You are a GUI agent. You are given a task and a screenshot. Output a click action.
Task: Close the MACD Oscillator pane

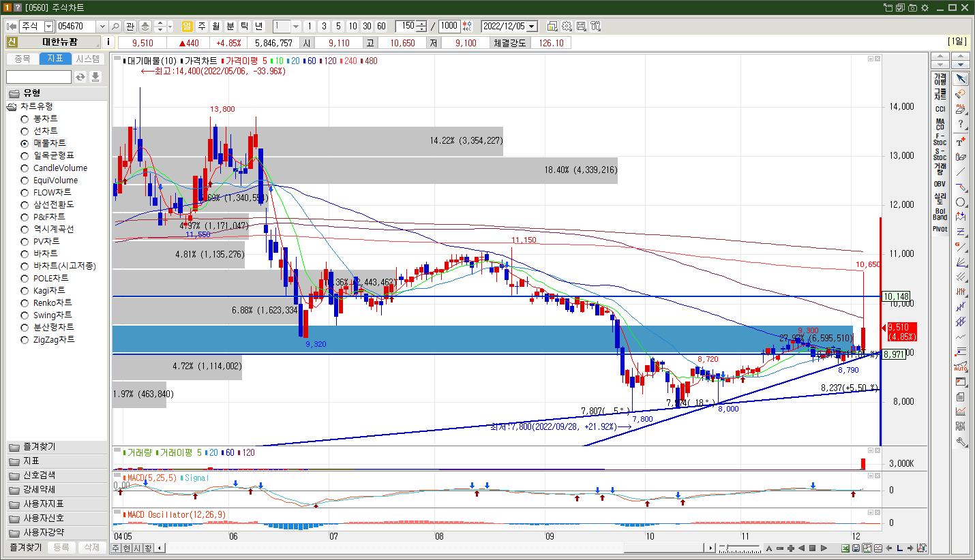point(877,513)
